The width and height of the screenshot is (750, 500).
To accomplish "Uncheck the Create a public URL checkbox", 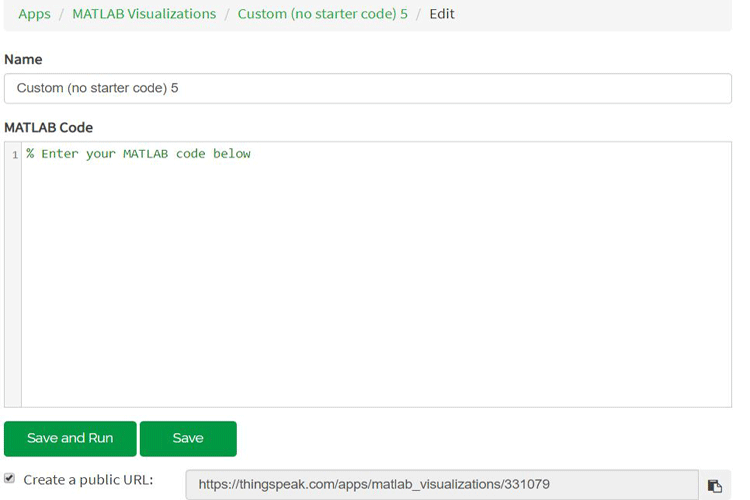I will tap(10, 479).
